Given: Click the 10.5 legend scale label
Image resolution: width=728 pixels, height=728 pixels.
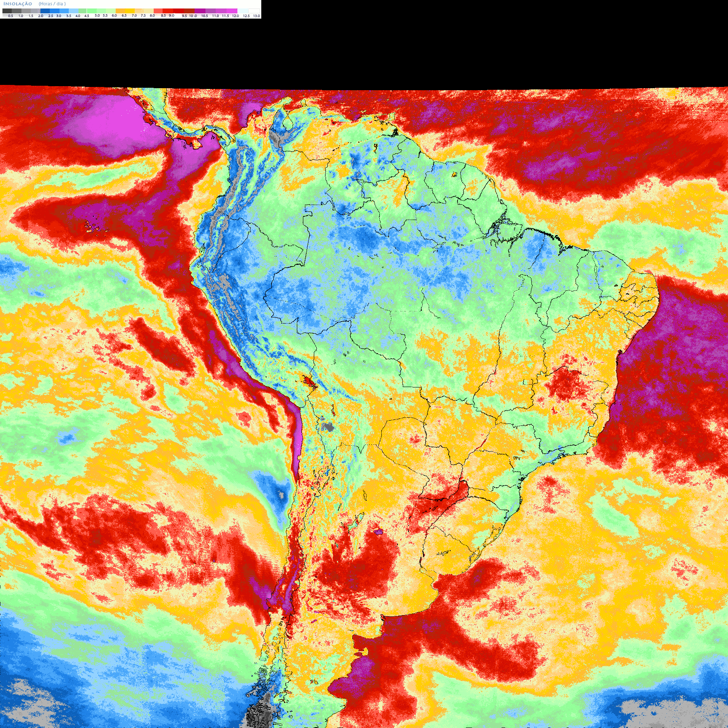Looking at the screenshot, I should 205,16.
